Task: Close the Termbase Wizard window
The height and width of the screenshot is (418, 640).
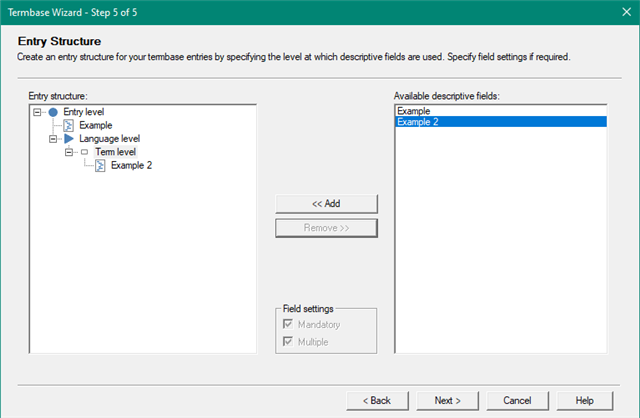Action: coord(619,11)
